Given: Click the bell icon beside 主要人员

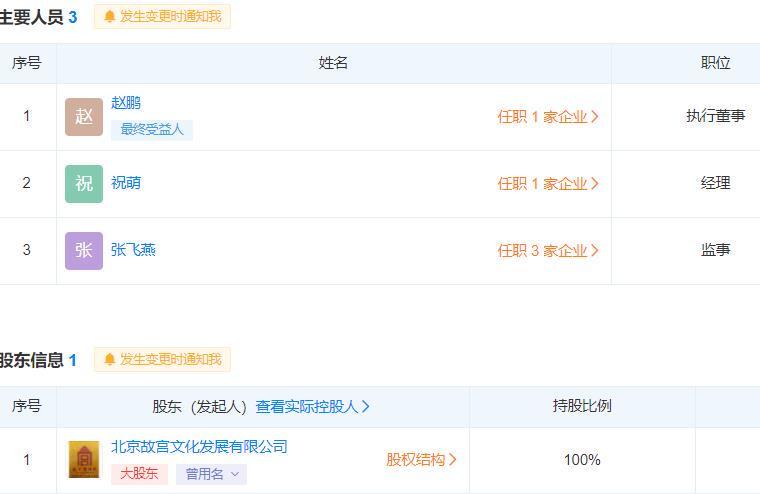Looking at the screenshot, I should (110, 17).
